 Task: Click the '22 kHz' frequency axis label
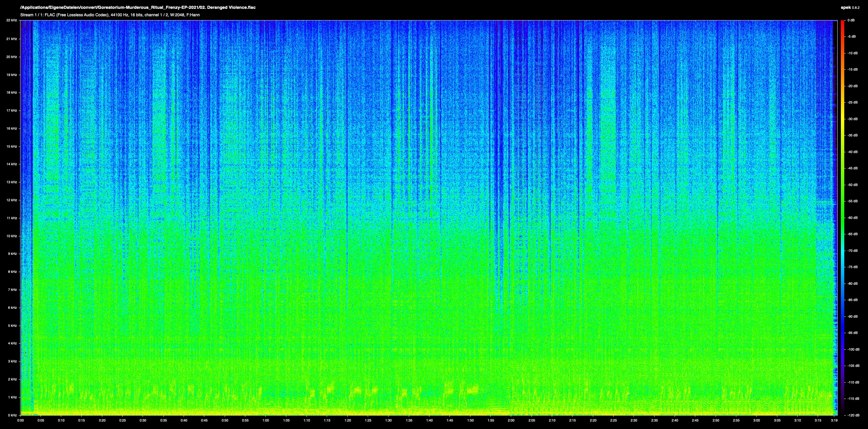tap(12, 20)
